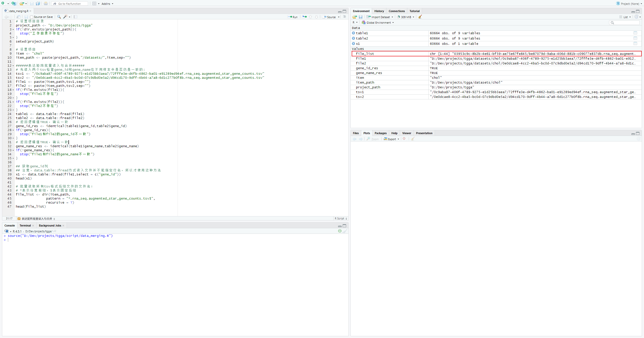The width and height of the screenshot is (644, 338).
Task: Click Save All documents icon
Action: point(38,4)
